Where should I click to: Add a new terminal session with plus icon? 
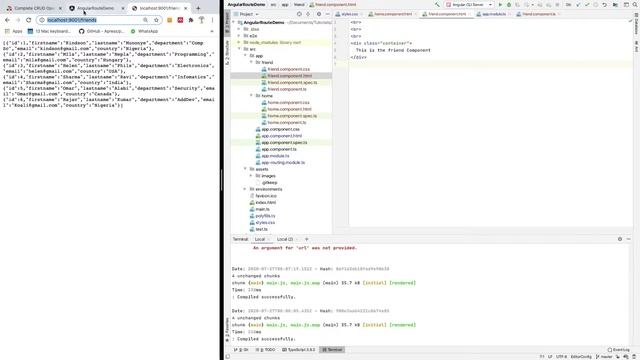(307, 239)
